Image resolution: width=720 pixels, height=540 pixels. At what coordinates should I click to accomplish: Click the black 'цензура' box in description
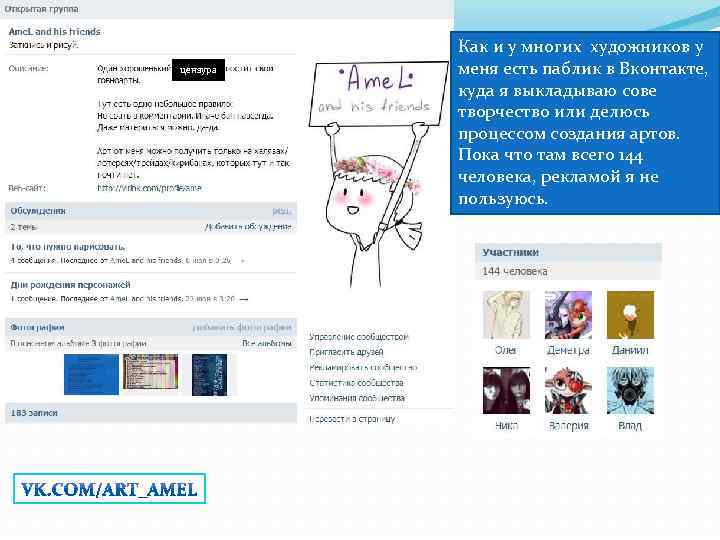[198, 70]
